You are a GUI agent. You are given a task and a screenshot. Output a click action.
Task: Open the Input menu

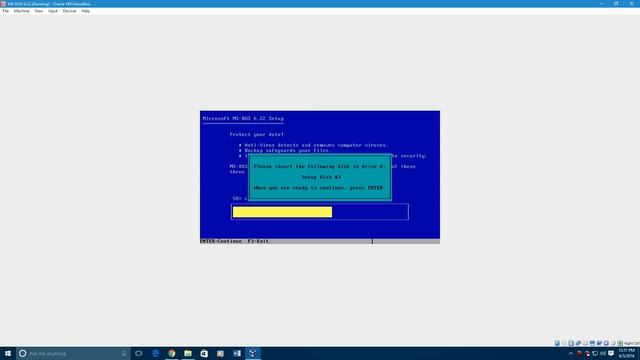pos(53,11)
